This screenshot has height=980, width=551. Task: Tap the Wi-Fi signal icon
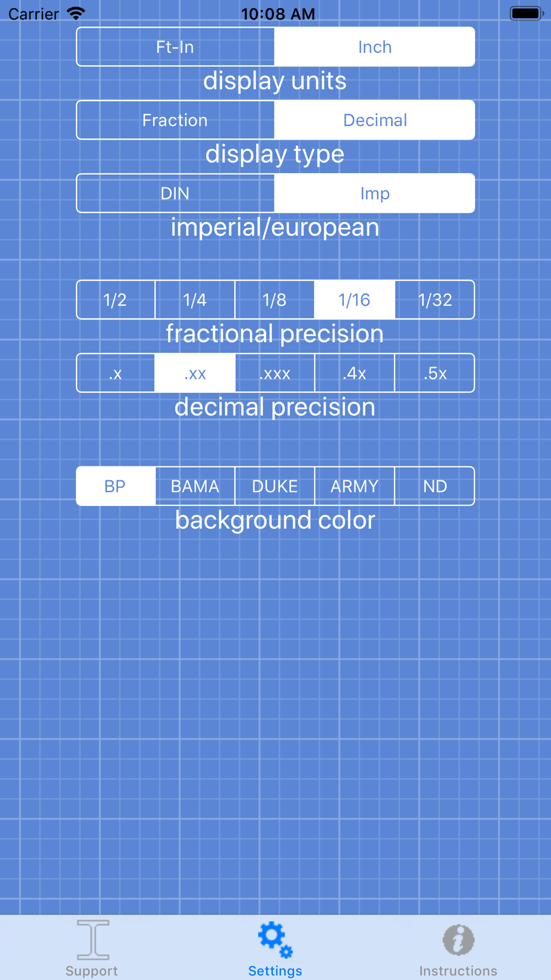pos(76,13)
